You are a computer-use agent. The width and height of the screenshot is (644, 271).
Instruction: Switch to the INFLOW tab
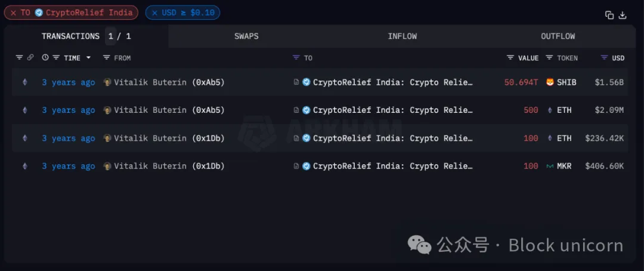pos(402,36)
